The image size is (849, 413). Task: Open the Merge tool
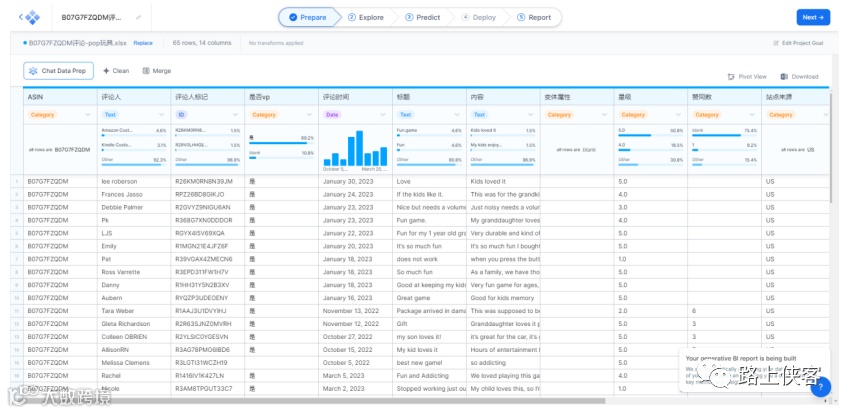(156, 71)
